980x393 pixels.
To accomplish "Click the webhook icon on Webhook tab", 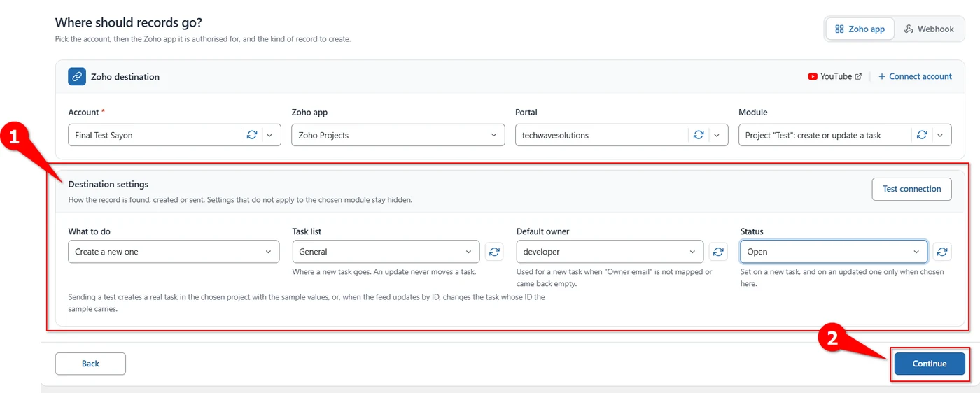I will [x=909, y=29].
